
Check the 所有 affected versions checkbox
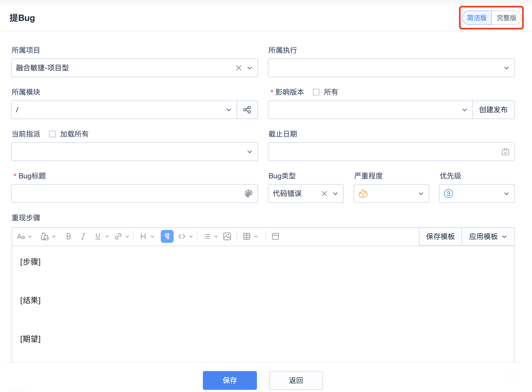tap(316, 92)
